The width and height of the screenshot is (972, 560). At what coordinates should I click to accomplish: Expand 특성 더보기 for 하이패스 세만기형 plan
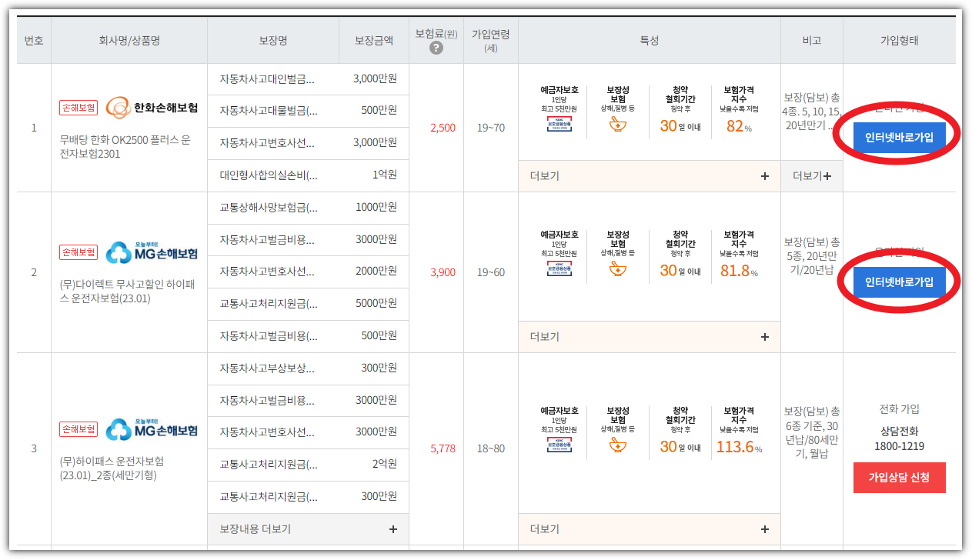650,529
